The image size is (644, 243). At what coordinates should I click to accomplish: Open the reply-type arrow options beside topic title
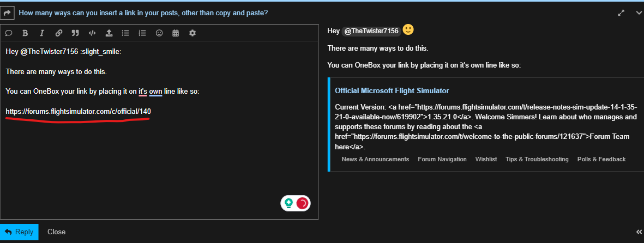click(8, 12)
